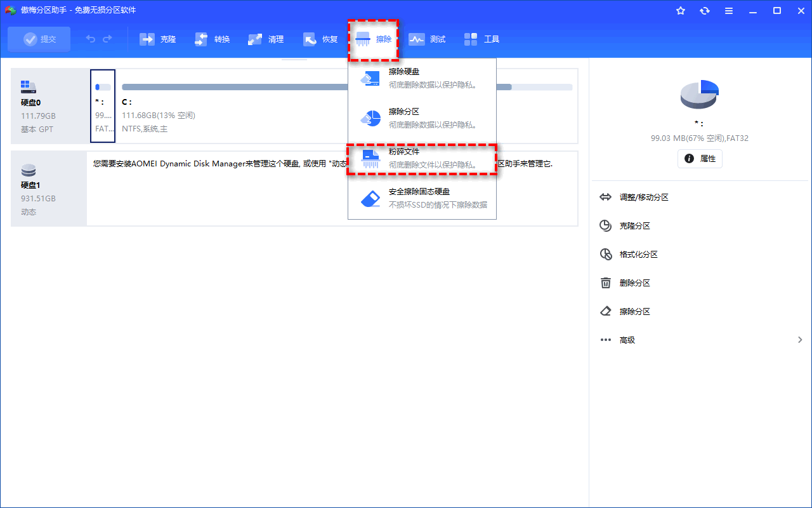Screen dimensions: 812x508
Task: Click the redo arrow icon
Action: pyautogui.click(x=107, y=39)
